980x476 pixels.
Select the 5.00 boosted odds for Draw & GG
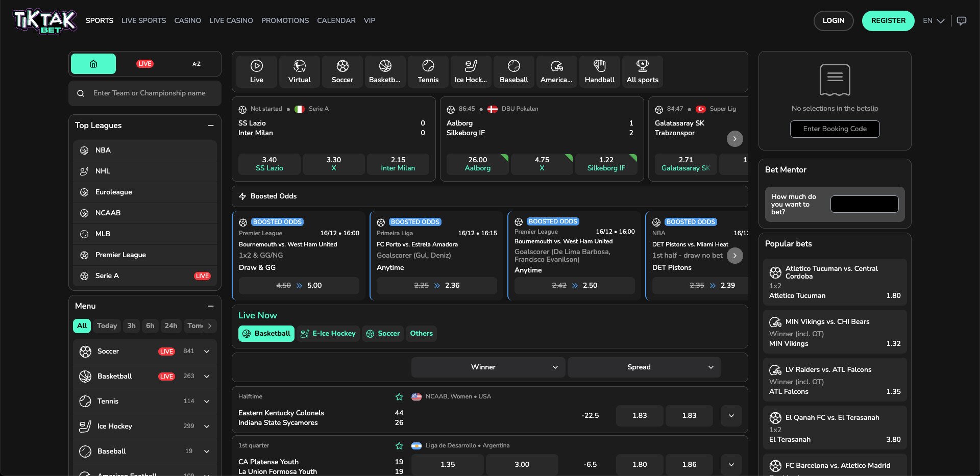click(299, 285)
